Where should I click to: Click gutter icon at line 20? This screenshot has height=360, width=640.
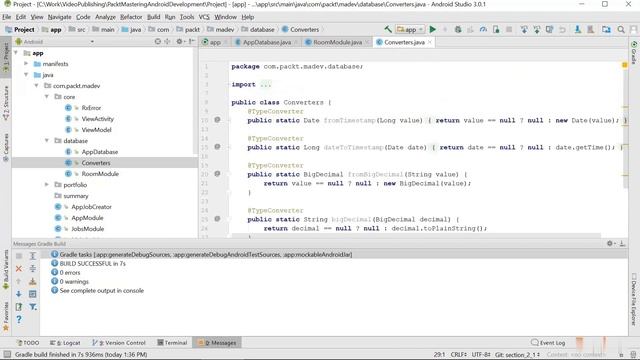(x=217, y=174)
